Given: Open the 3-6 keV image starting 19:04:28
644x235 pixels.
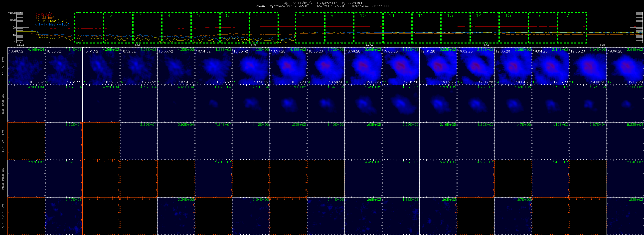Looking at the screenshot, I should coord(551,66).
